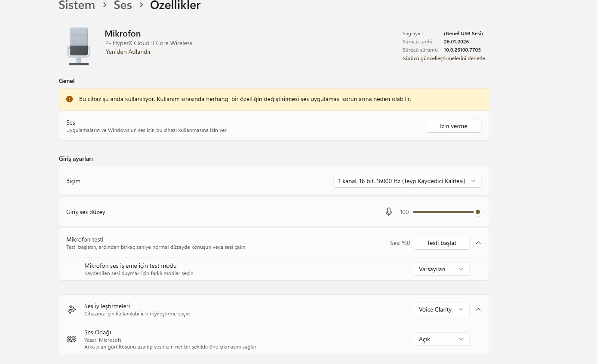Open the Ses Odağı Açık dropdown

[x=442, y=339]
